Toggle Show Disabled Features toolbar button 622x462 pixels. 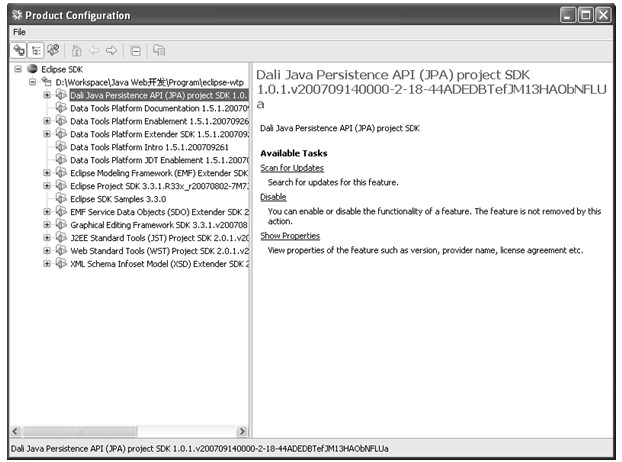click(53, 50)
